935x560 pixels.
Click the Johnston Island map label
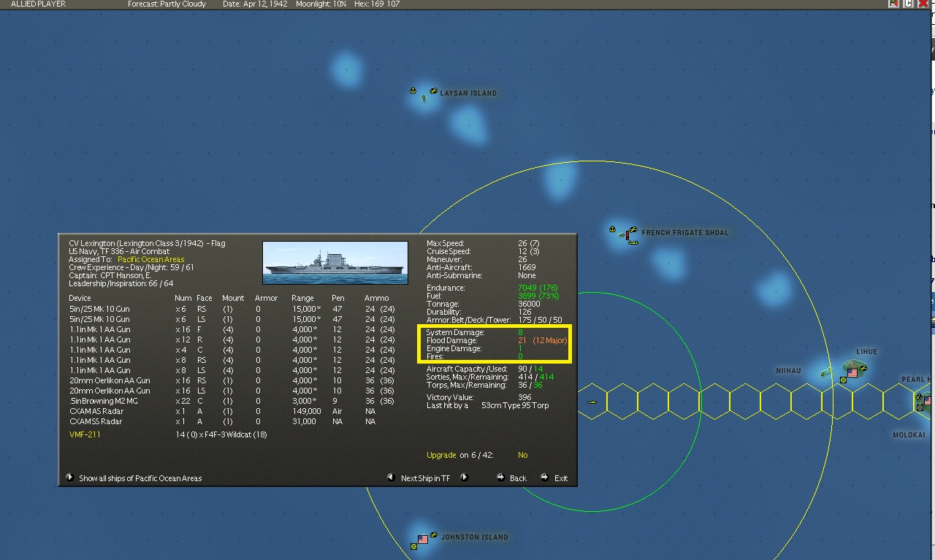474,537
